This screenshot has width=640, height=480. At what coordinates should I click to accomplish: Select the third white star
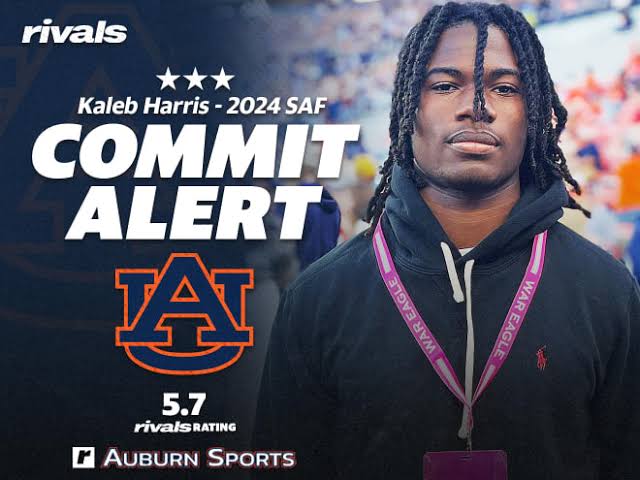222,79
